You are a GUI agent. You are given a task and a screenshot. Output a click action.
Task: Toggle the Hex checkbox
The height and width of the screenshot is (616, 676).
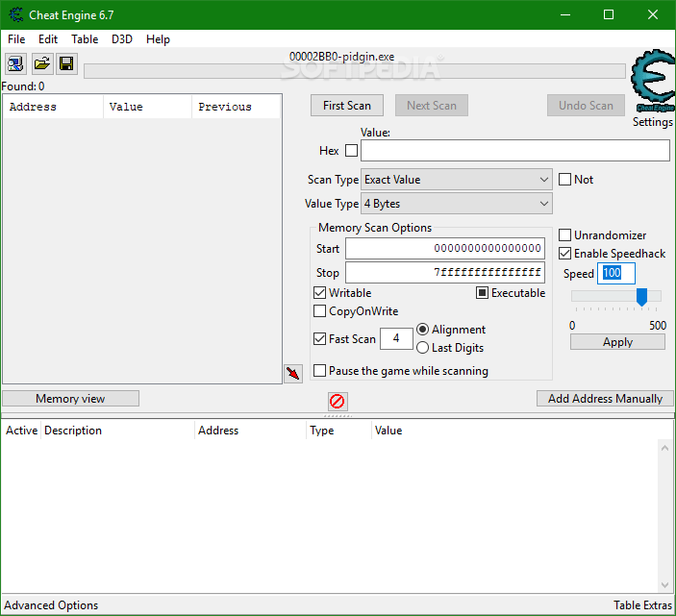coord(351,150)
